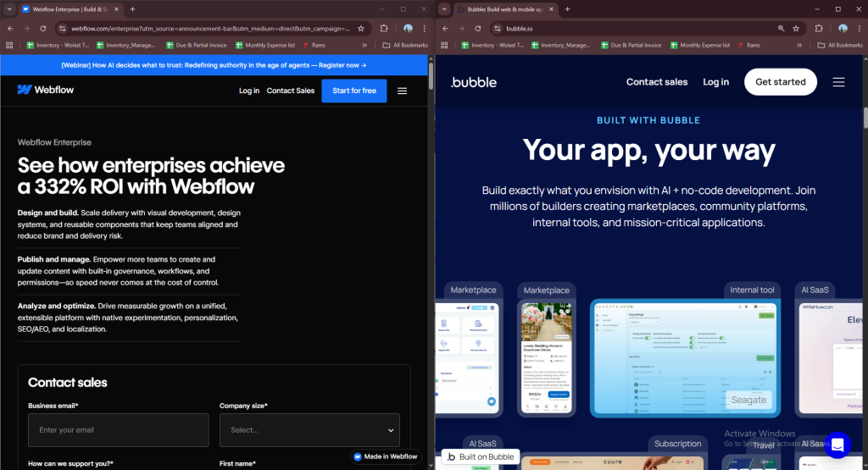Viewport: 868px width, 470px height.
Task: Click the Get started button
Action: [781, 82]
